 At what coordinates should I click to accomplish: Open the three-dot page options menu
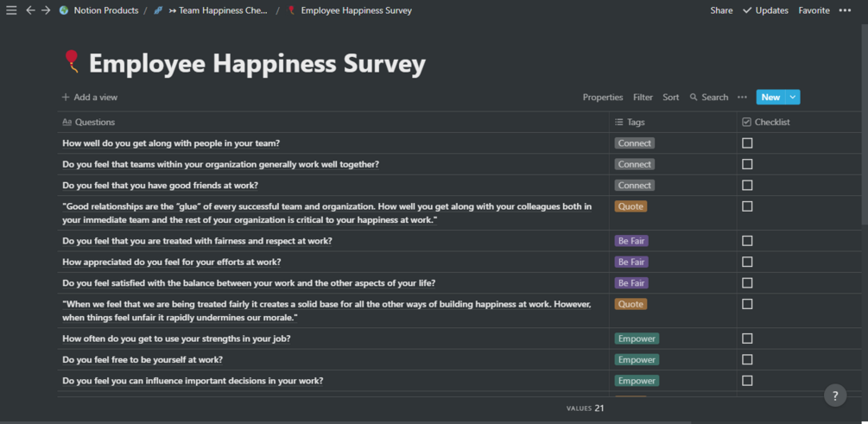pyautogui.click(x=845, y=10)
